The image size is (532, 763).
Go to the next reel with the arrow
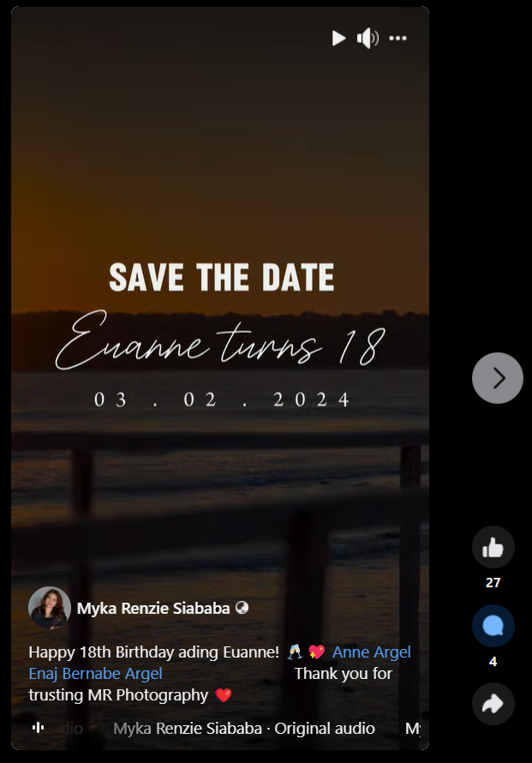pos(498,378)
